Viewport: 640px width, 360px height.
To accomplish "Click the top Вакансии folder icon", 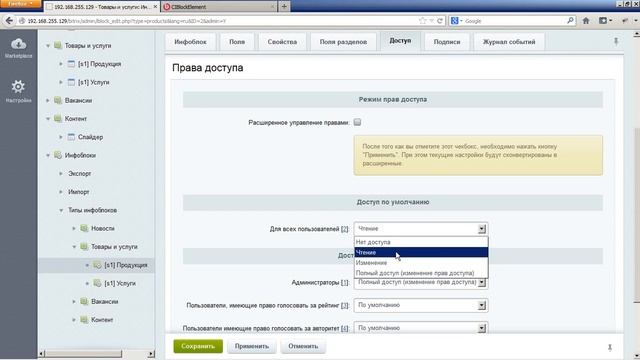I will [x=58, y=100].
